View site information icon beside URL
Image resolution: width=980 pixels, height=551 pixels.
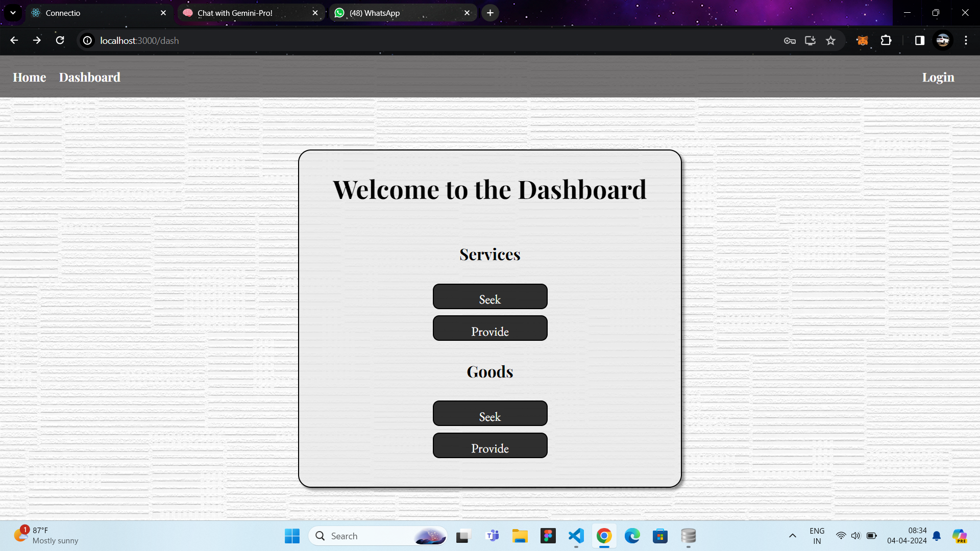88,40
